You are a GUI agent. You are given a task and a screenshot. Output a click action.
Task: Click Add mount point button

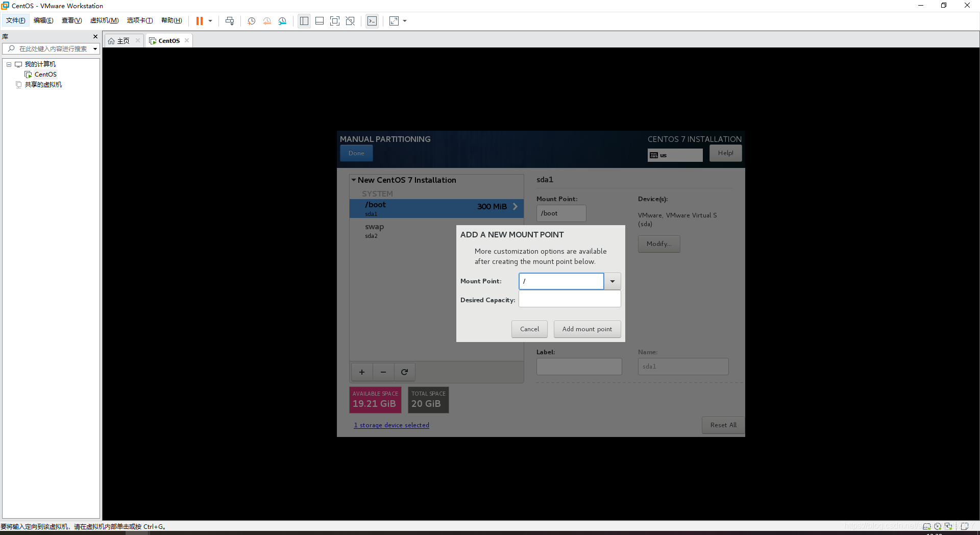[587, 329]
